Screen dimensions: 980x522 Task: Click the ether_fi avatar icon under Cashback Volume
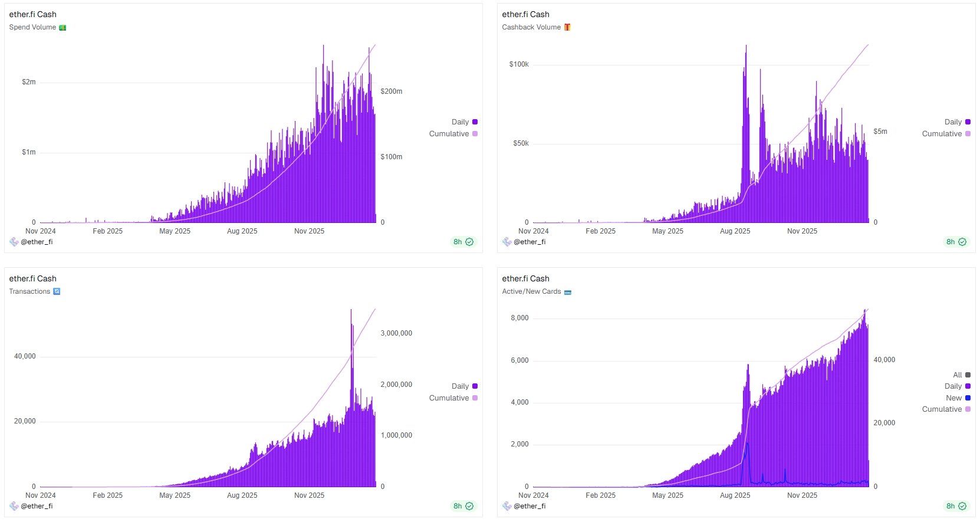pyautogui.click(x=507, y=242)
